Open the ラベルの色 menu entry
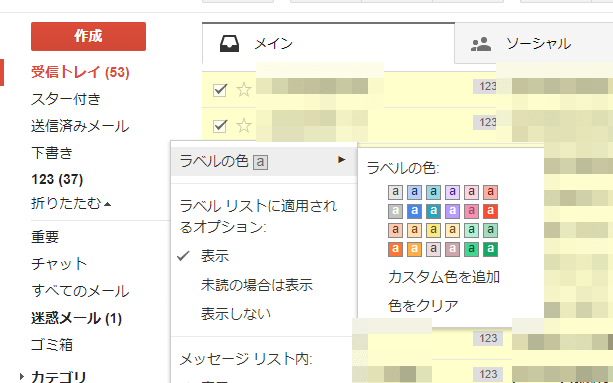Image resolution: width=613 pixels, height=383 pixels. 264,161
